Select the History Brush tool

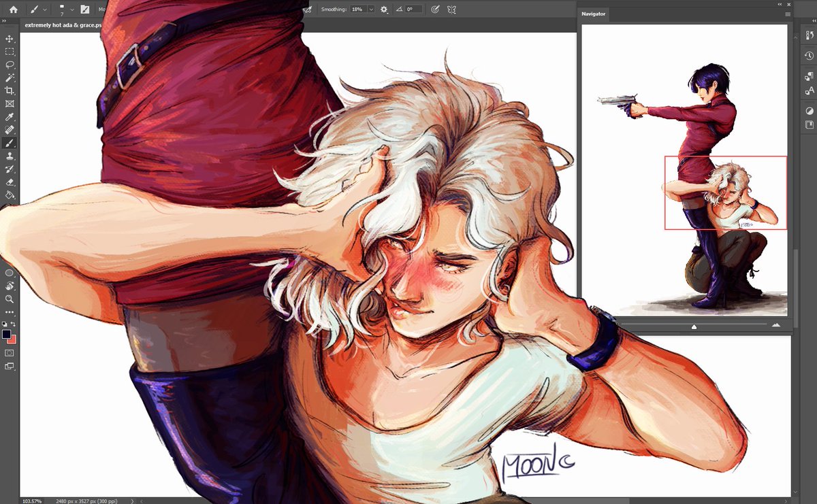tap(10, 169)
